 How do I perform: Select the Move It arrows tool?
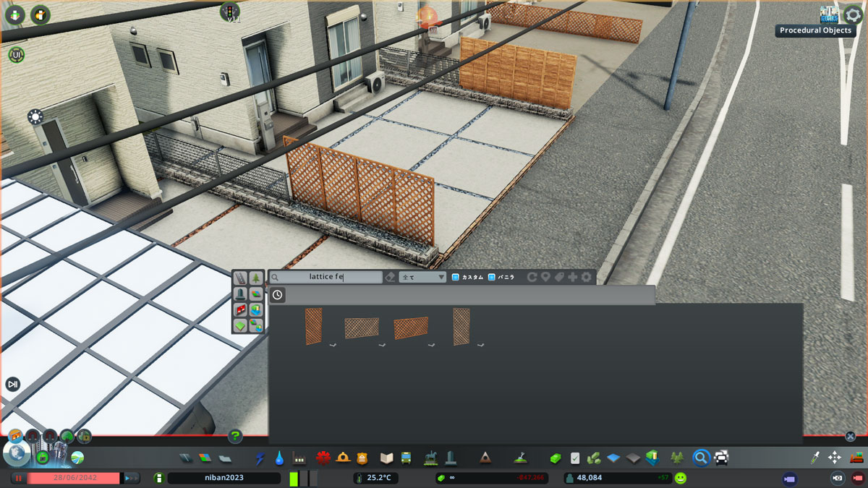click(x=835, y=457)
